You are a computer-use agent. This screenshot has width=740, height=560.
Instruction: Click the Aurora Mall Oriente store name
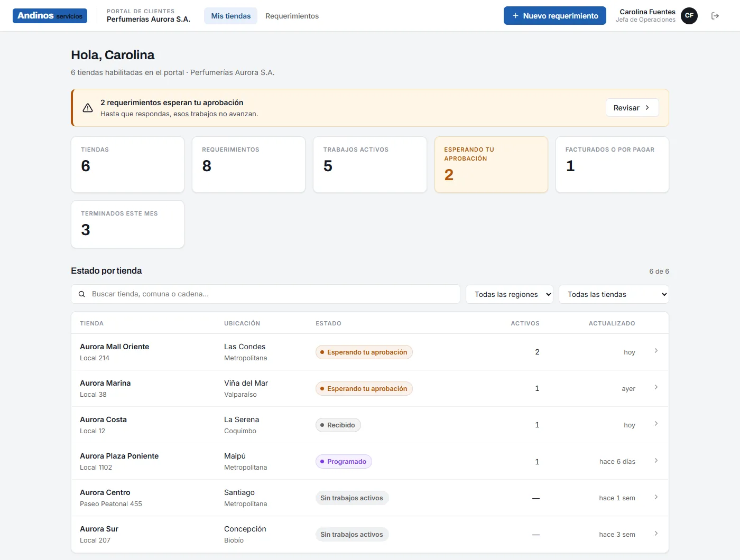coord(115,347)
